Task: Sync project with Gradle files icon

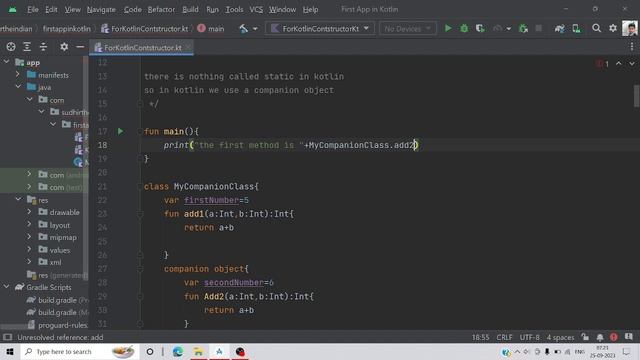Action: click(560, 28)
